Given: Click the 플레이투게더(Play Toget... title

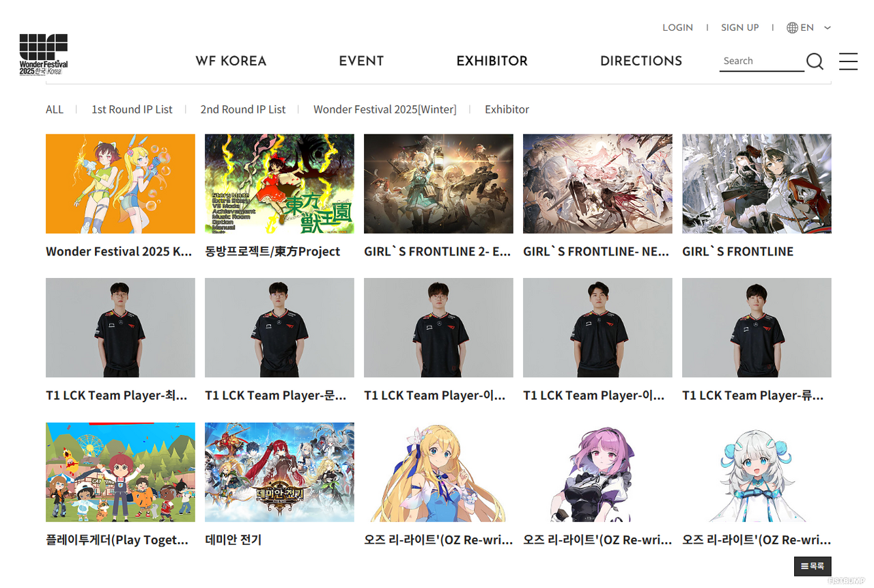Looking at the screenshot, I should click(x=117, y=540).
